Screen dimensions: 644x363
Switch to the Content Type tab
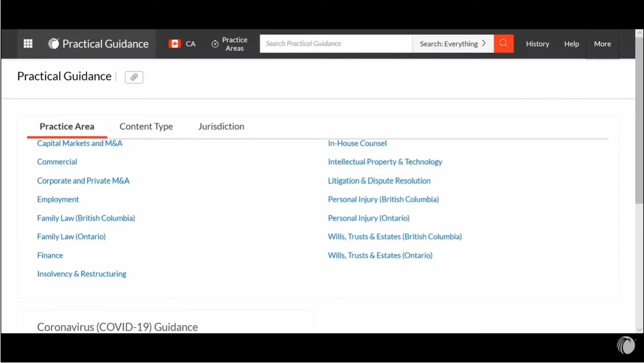tap(146, 126)
